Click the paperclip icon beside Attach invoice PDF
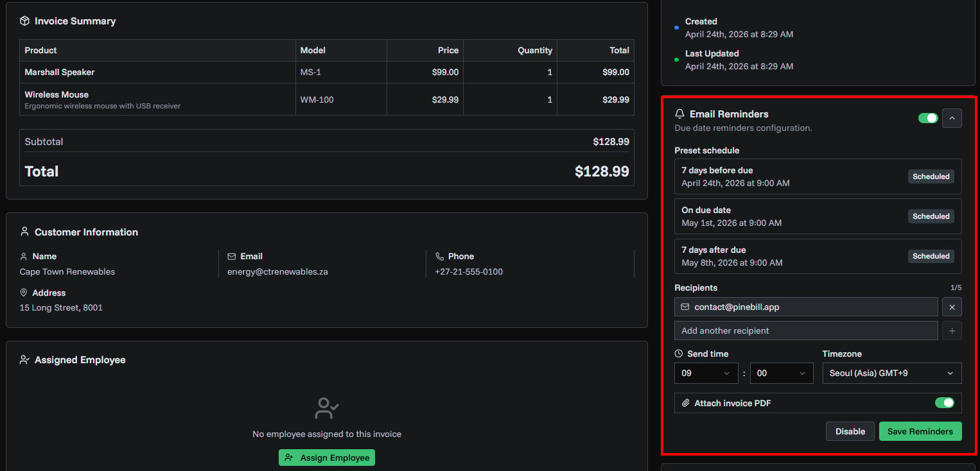The image size is (980, 471). tap(686, 403)
